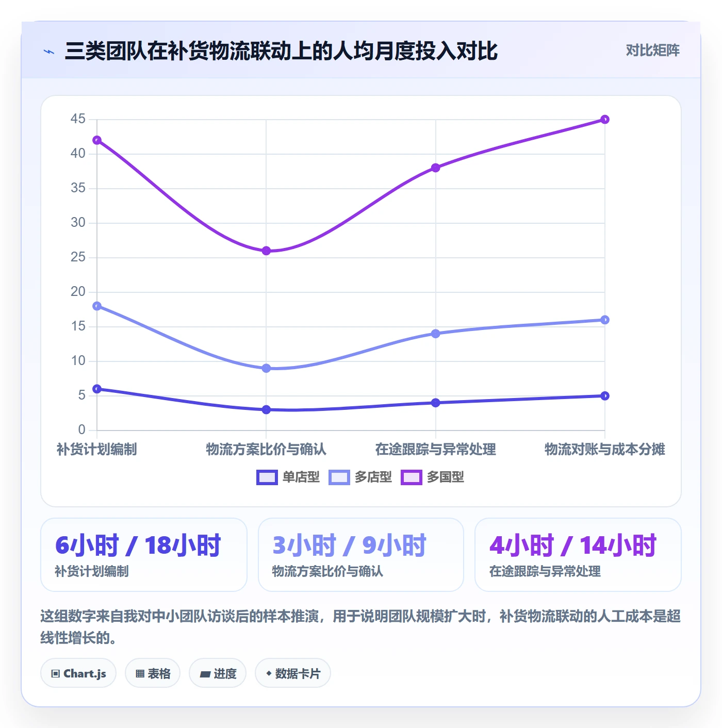Click the lightning bolt icon beside the title
This screenshot has width=722, height=728.
[49, 52]
